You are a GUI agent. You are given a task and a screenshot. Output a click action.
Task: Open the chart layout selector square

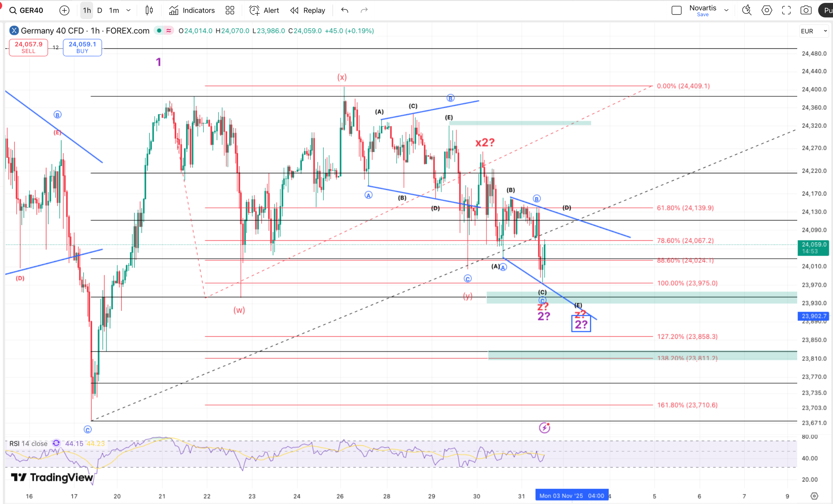[676, 11]
